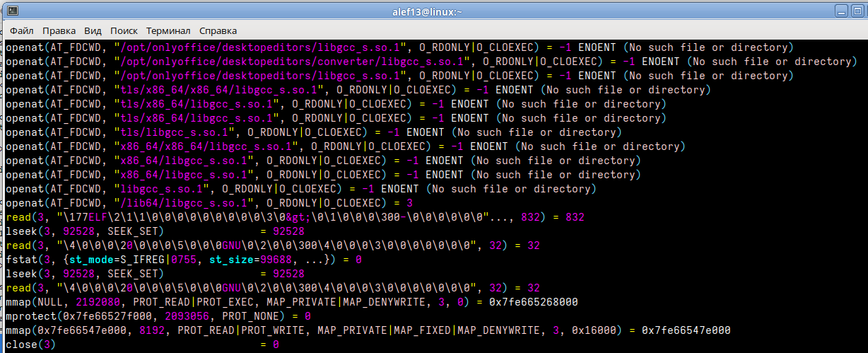
Task: Click the 0x16000 offset value
Action: (x=594, y=330)
